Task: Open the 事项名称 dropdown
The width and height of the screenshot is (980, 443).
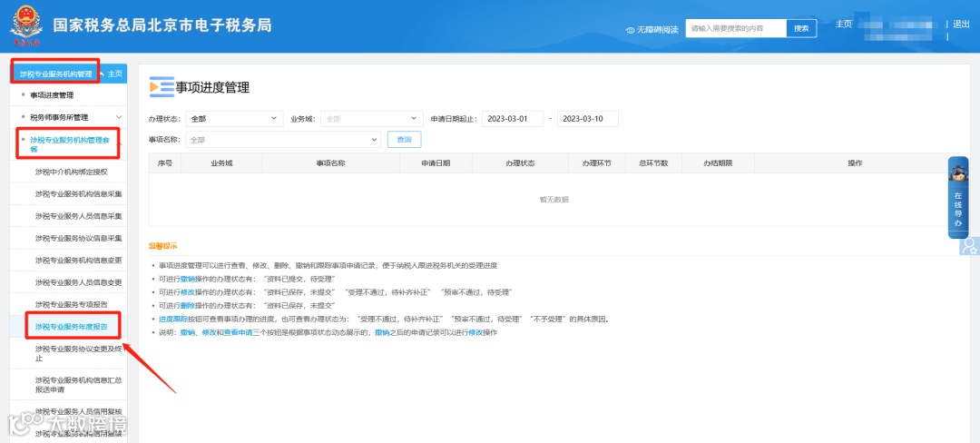Action: [282, 139]
